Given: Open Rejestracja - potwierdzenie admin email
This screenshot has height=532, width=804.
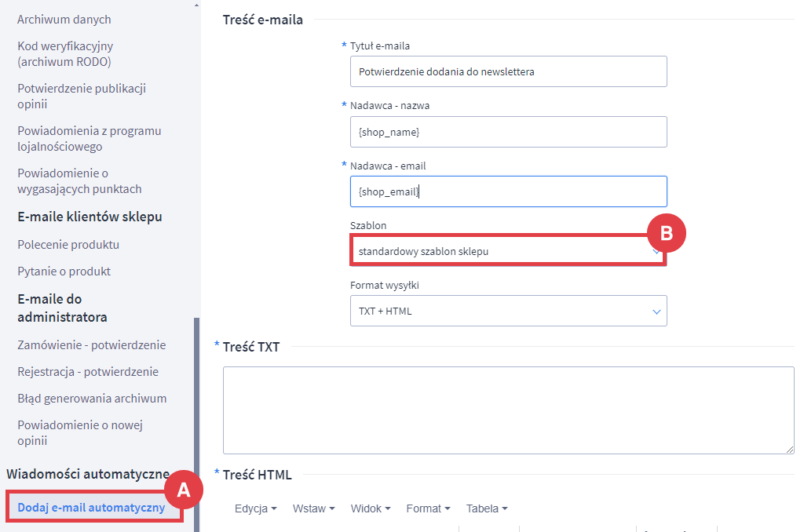Looking at the screenshot, I should [88, 371].
